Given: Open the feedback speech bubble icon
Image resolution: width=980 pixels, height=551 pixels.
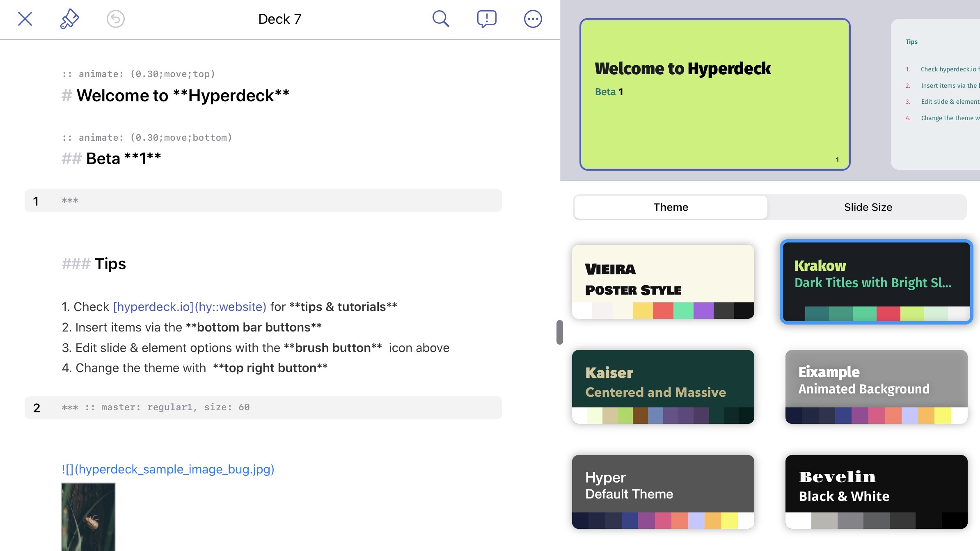Looking at the screenshot, I should pyautogui.click(x=487, y=19).
